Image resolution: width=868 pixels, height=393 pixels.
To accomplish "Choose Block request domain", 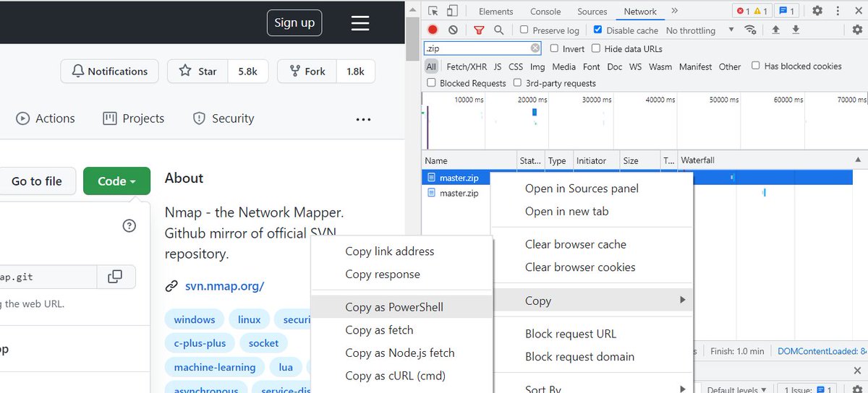I will pos(592,357).
